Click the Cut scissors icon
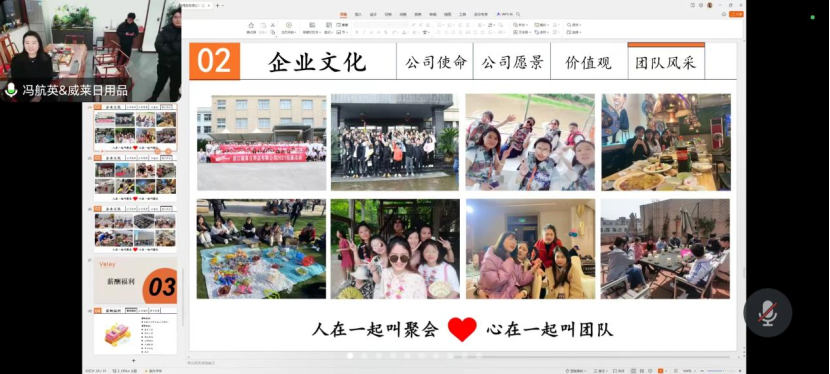The width and height of the screenshot is (830, 374). coord(273,25)
